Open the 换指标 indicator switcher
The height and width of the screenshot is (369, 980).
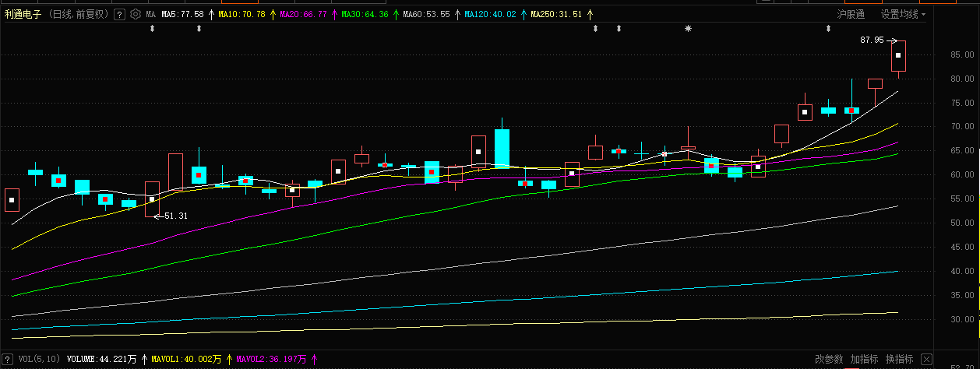pos(900,359)
